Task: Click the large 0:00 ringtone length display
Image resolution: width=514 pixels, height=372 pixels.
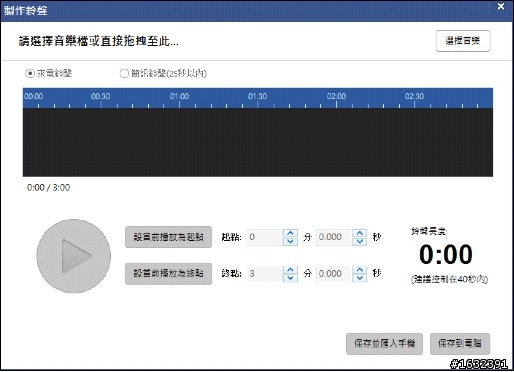Action: point(446,255)
